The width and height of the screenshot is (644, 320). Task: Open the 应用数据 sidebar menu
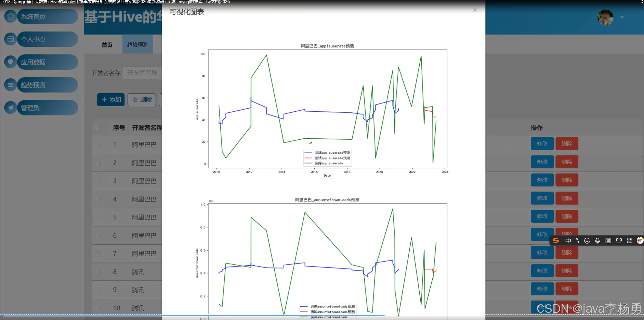(x=47, y=62)
